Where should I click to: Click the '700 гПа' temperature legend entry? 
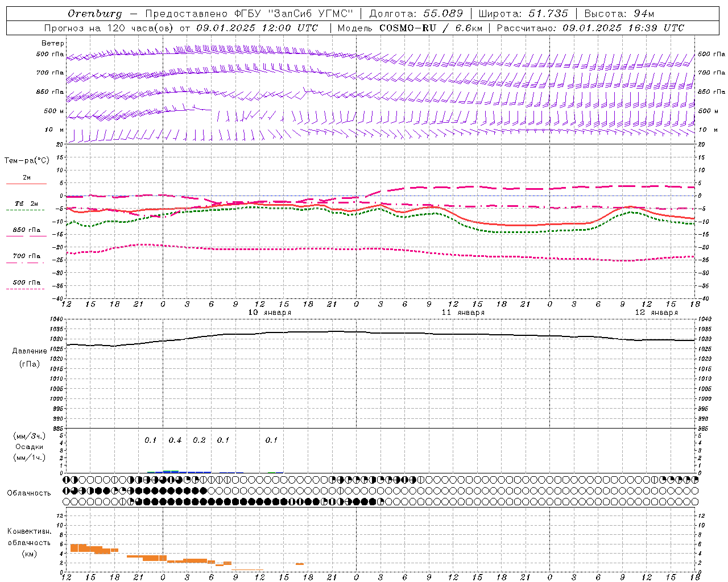(27, 256)
